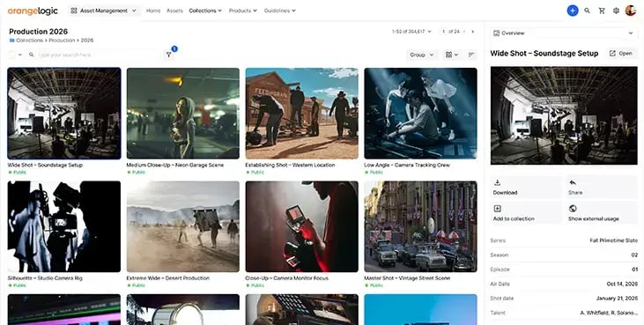Open the Asset Management module dropdown
Viewport: 644px width, 325px height.
103,11
